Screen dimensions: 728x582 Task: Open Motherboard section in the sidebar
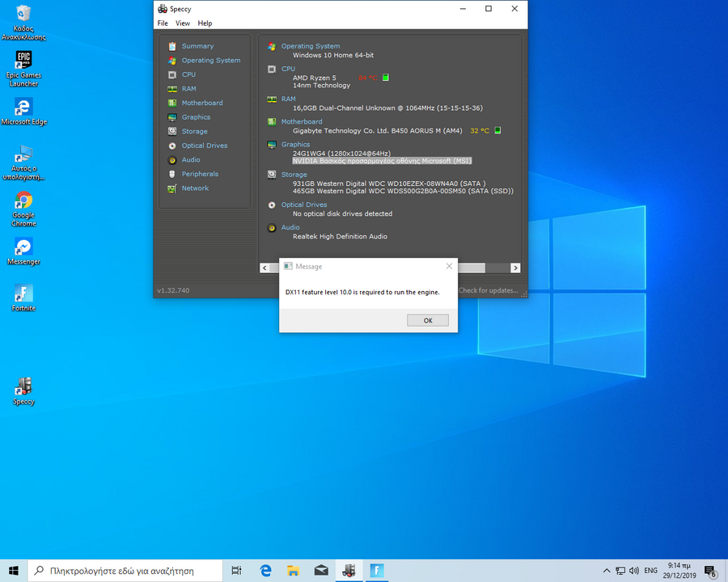pos(202,103)
